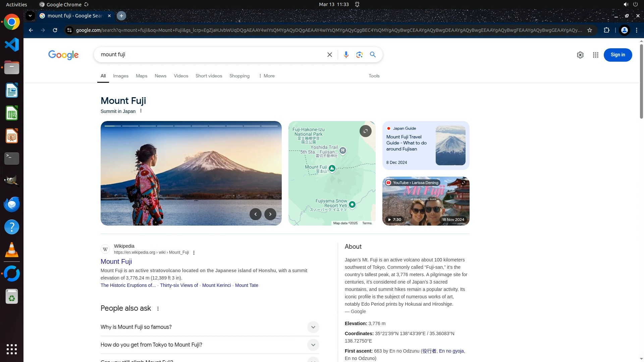Open Google quick settings gear

(580, 55)
